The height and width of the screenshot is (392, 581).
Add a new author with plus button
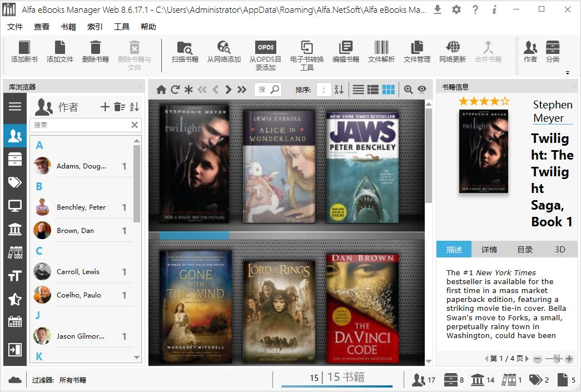tap(105, 107)
